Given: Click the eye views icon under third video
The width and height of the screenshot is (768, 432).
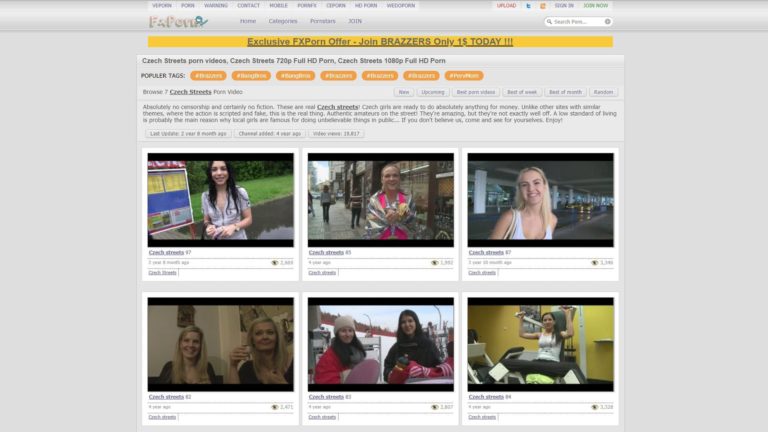Looking at the screenshot, I should pyautogui.click(x=594, y=262).
